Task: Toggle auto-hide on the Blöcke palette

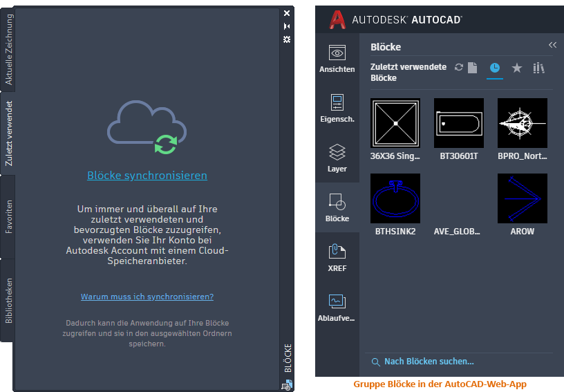Action: [x=287, y=26]
